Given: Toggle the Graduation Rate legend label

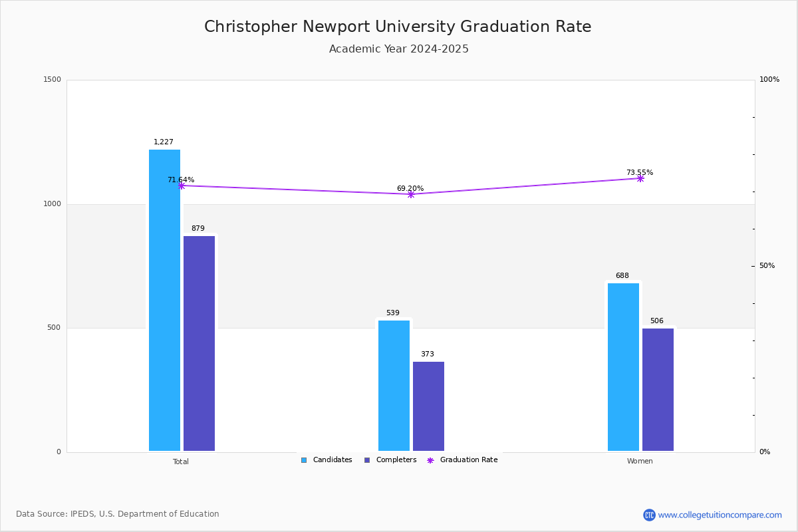Looking at the screenshot, I should coord(469,460).
